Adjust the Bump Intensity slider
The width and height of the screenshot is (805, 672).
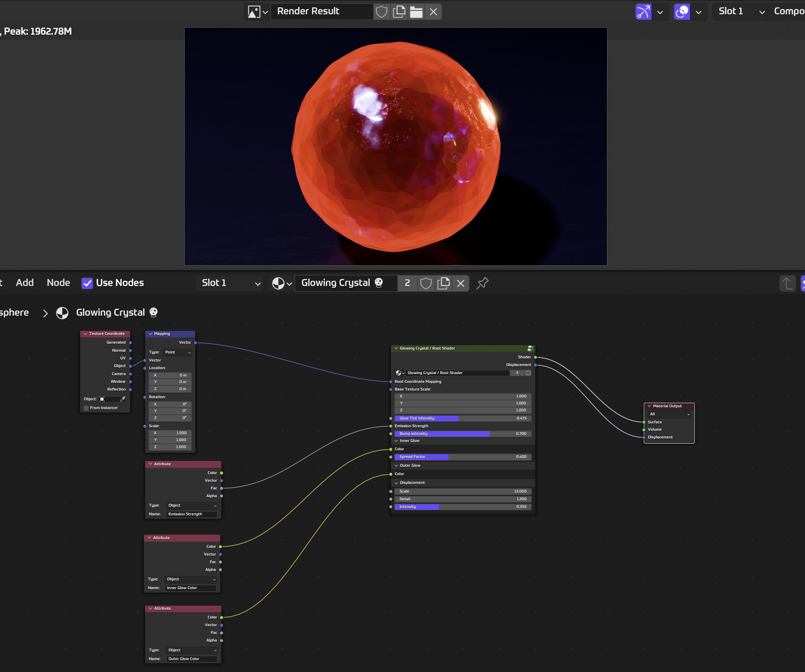coord(463,434)
